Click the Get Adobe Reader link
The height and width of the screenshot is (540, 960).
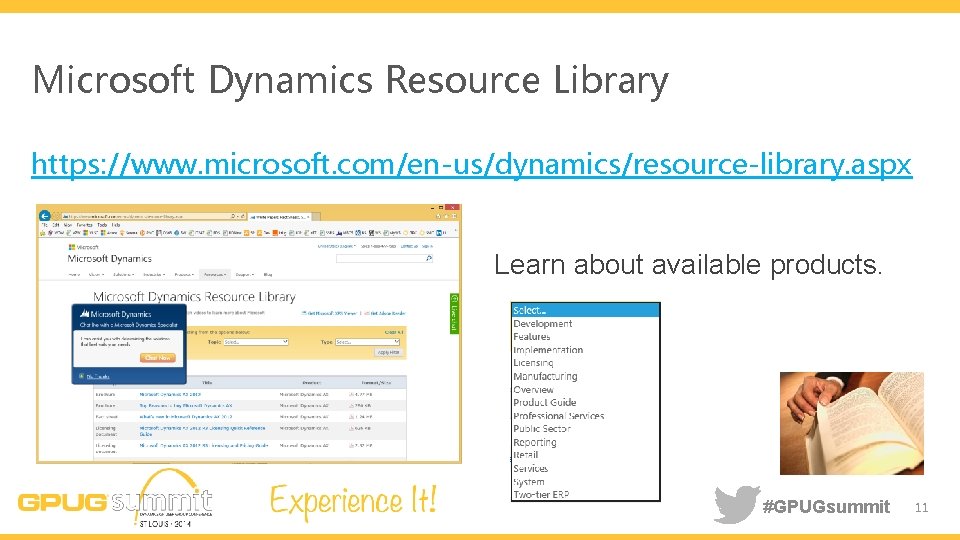[387, 313]
